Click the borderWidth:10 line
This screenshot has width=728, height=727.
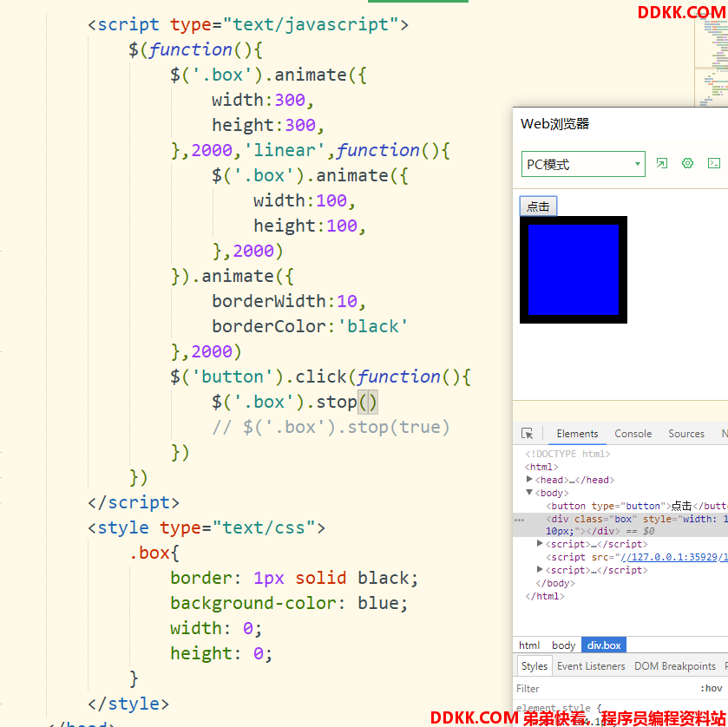coord(289,301)
